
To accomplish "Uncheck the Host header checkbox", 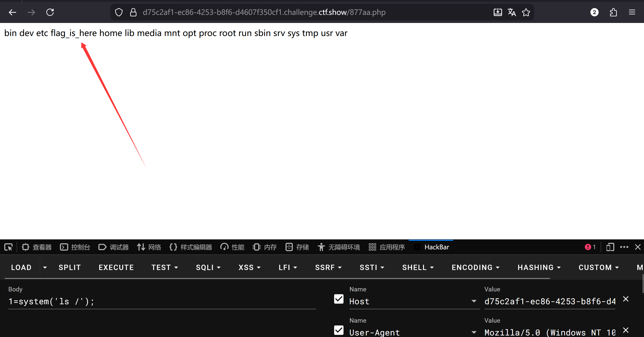I will (339, 299).
